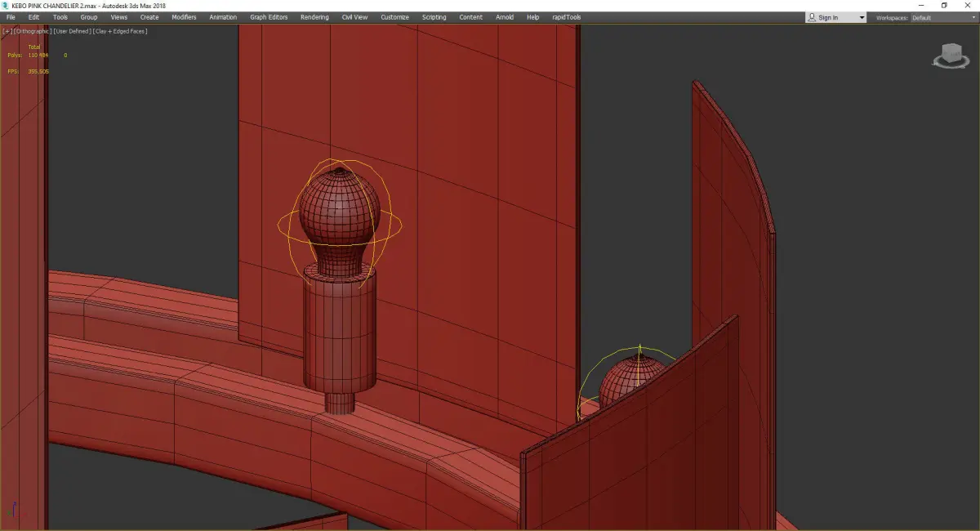
Task: Open the Edit menu
Action: tap(33, 17)
